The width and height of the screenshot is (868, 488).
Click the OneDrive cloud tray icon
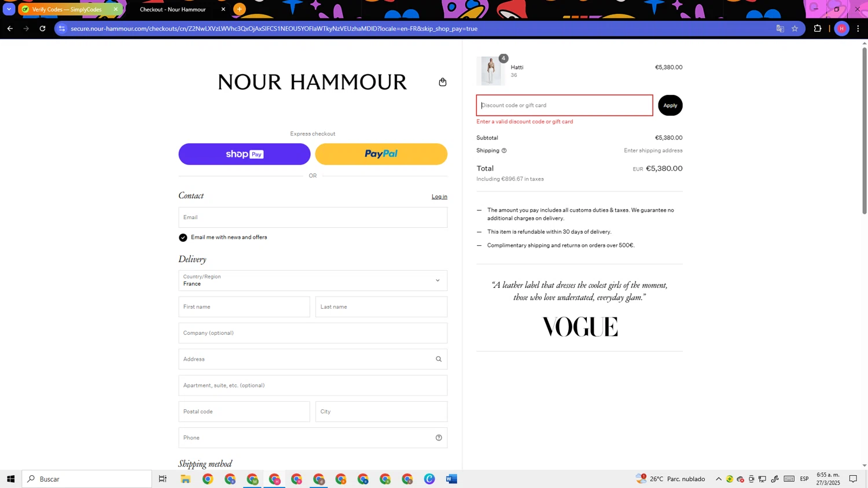pyautogui.click(x=740, y=479)
